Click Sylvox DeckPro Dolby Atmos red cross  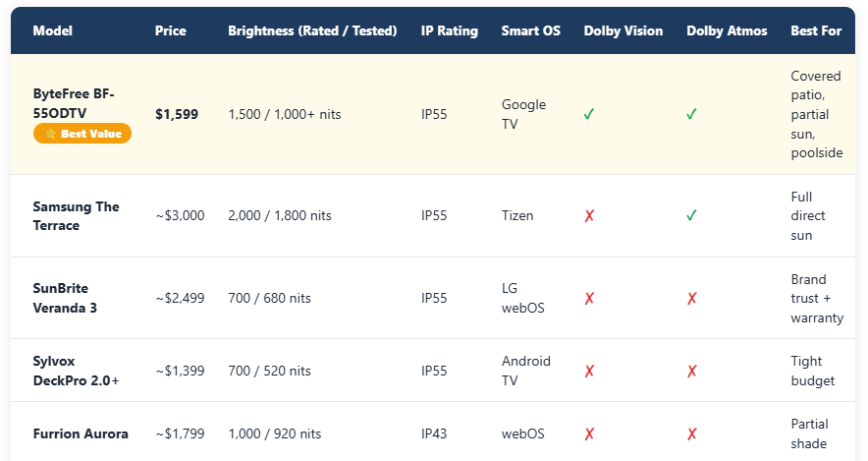click(691, 371)
